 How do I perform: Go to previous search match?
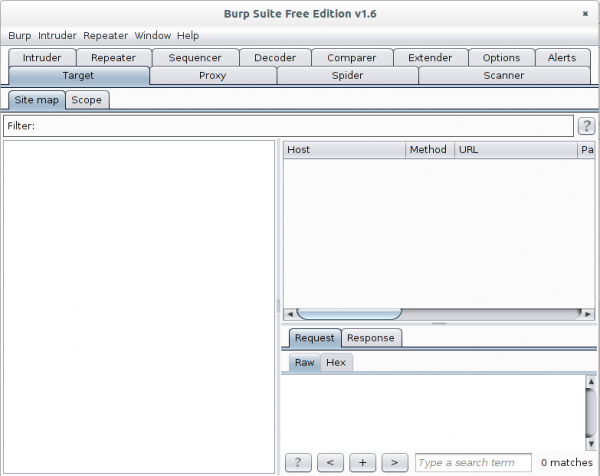[x=330, y=463]
